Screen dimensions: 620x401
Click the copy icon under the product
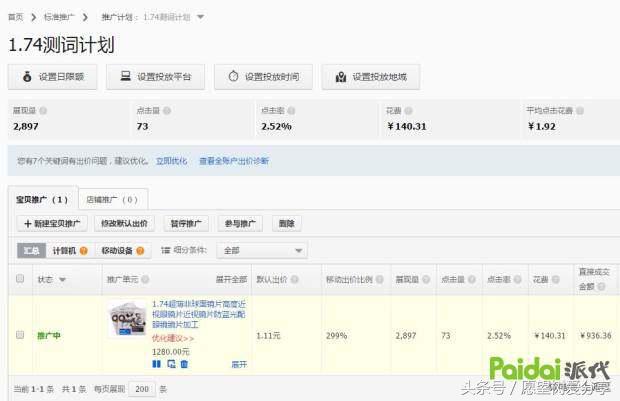click(x=171, y=364)
